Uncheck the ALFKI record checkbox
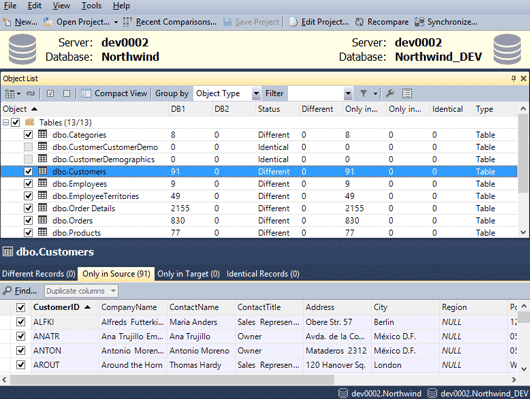 tap(21, 322)
